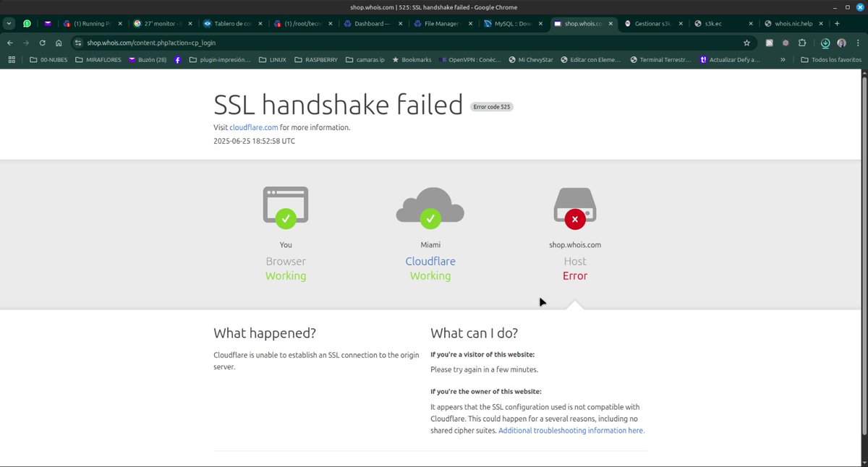Expand the tab search dropdown arrow
The image size is (868, 467).
pos(9,23)
